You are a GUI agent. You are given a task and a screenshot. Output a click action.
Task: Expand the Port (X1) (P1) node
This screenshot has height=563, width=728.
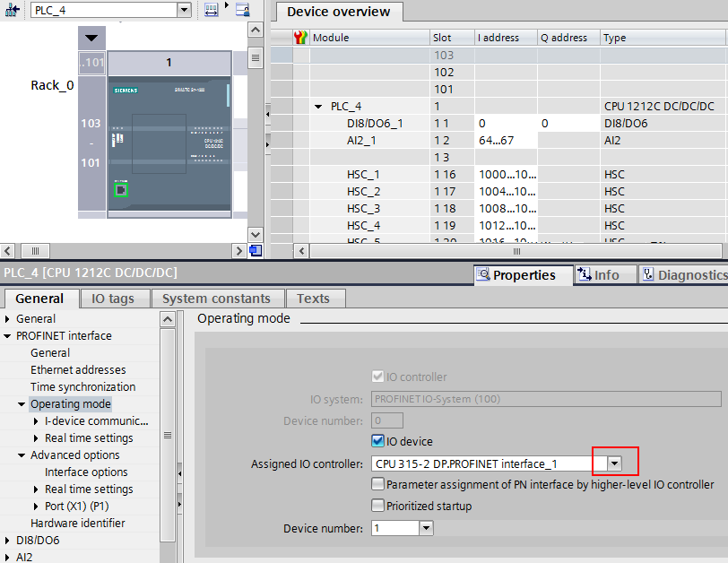click(x=36, y=507)
